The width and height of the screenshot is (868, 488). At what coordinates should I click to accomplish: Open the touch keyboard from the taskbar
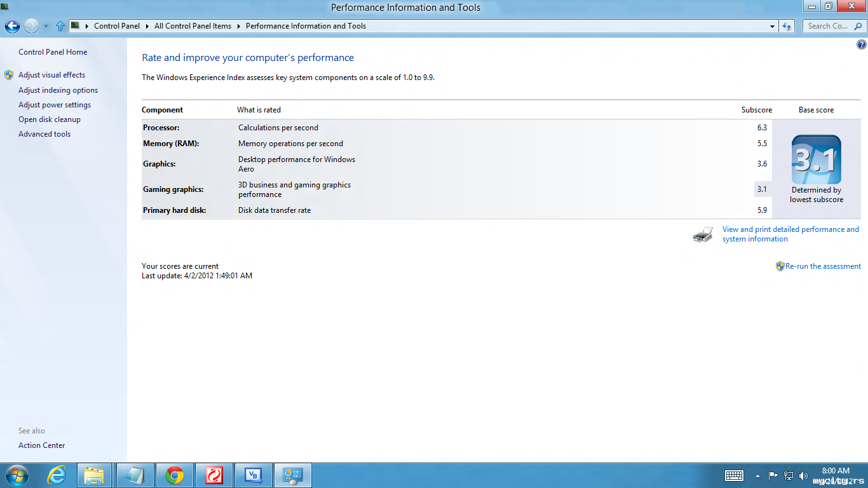click(735, 475)
